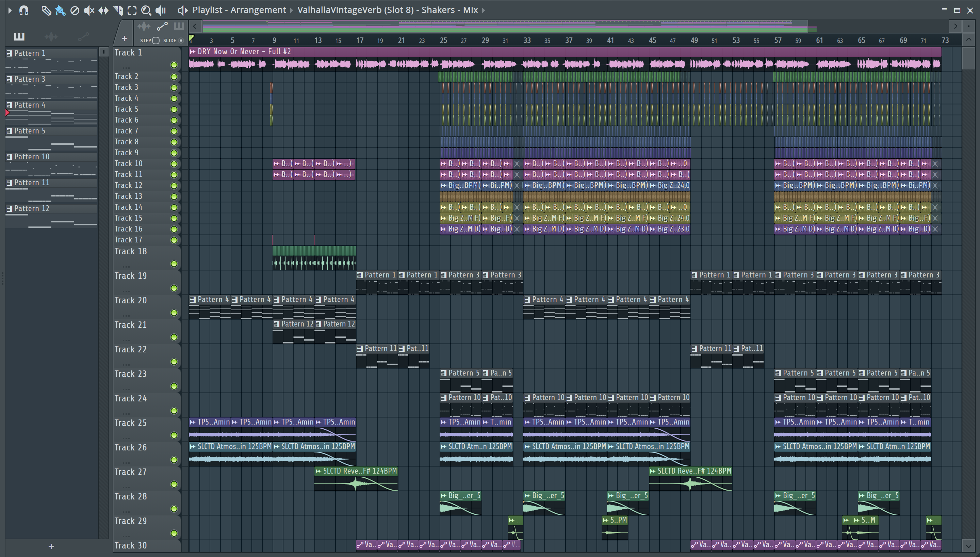Mute Track 2 with its green switch
This screenshot has height=557, width=980.
174,77
